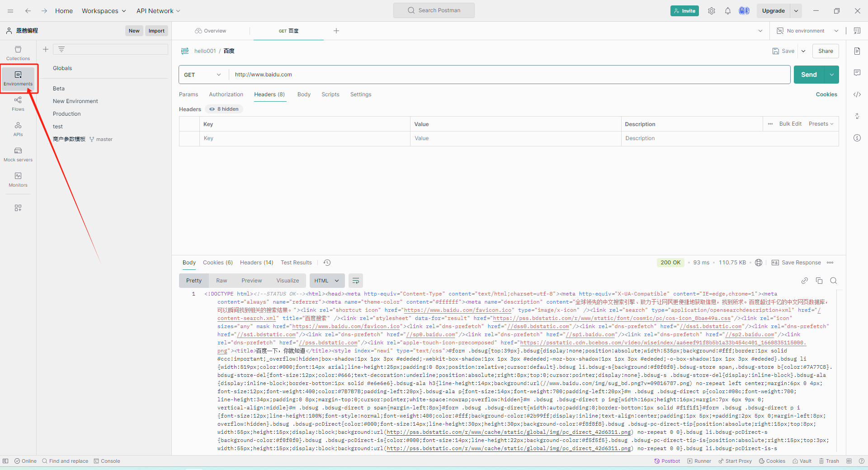Open the Params tab
The width and height of the screenshot is (868, 470).
coord(189,94)
